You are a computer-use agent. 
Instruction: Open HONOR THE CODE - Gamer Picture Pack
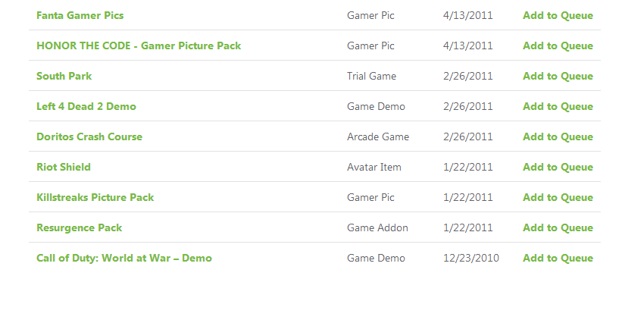(139, 45)
